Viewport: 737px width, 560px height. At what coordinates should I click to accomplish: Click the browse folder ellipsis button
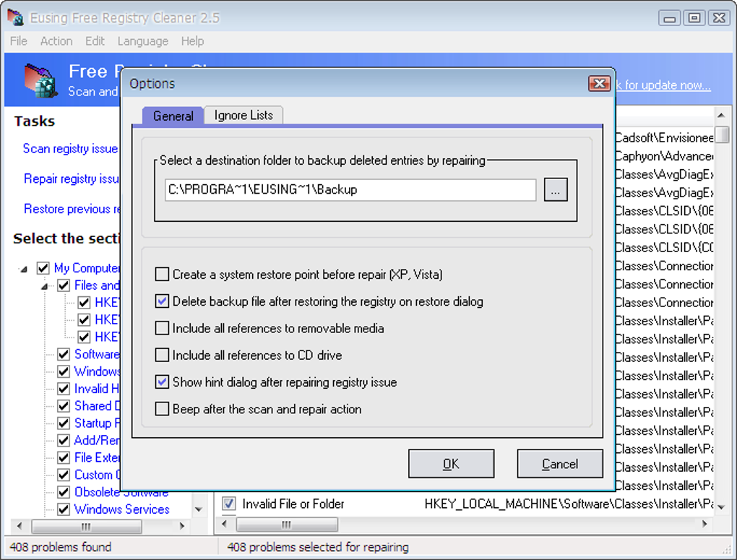(x=556, y=190)
